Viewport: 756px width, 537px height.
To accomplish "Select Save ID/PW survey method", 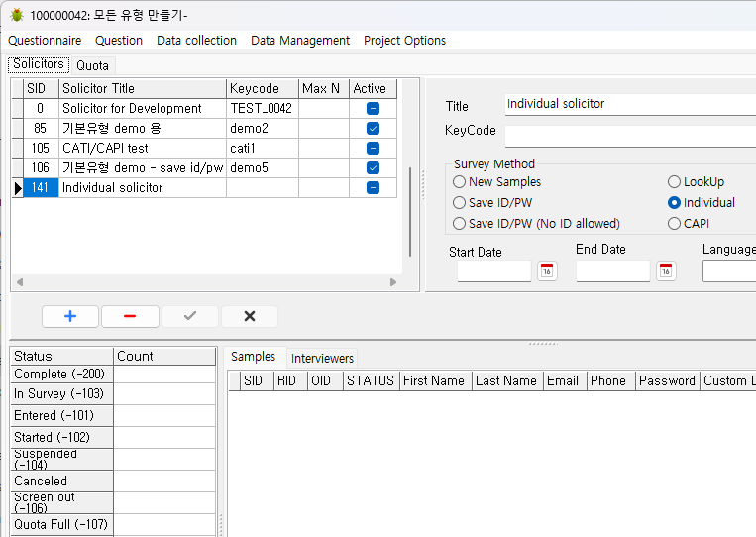I will tap(492, 202).
